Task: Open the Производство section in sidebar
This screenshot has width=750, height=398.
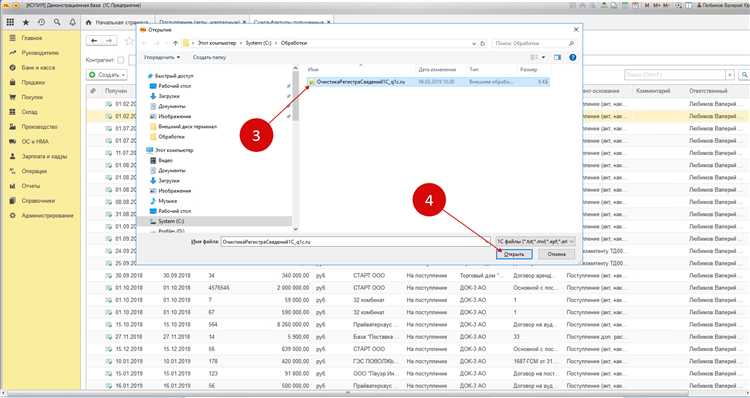Action: [x=39, y=127]
